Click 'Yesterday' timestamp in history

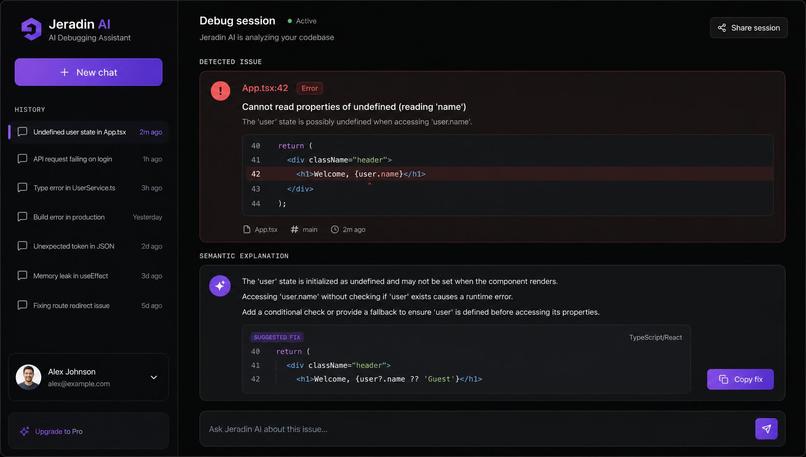click(148, 217)
